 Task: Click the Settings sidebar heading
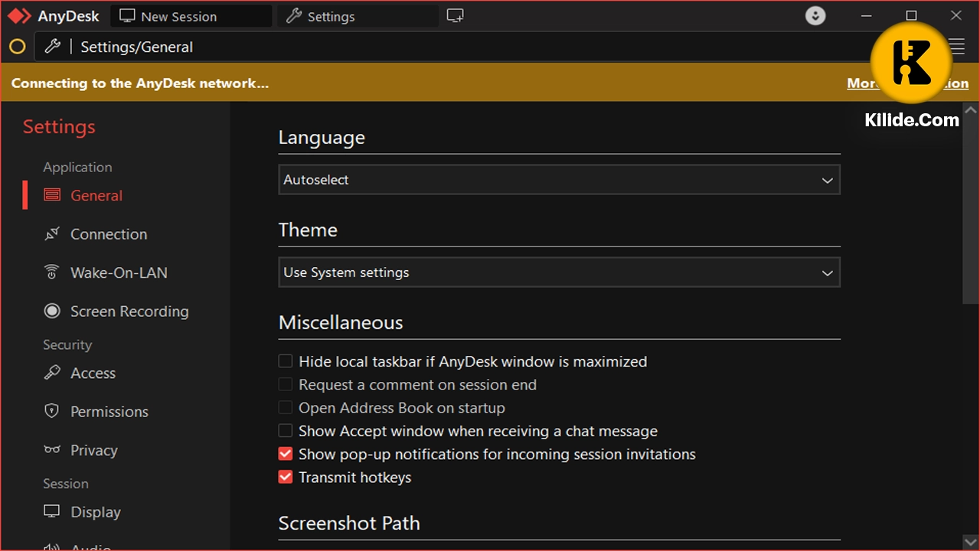59,127
